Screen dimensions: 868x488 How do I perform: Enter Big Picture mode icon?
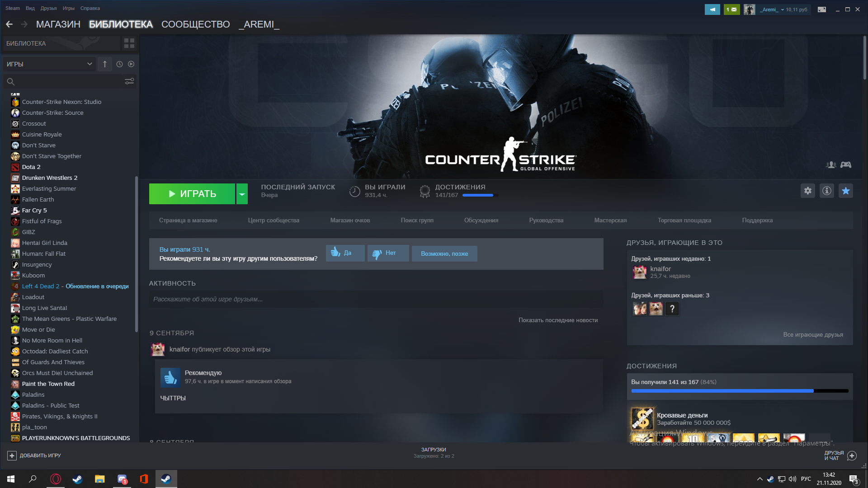coord(822,9)
